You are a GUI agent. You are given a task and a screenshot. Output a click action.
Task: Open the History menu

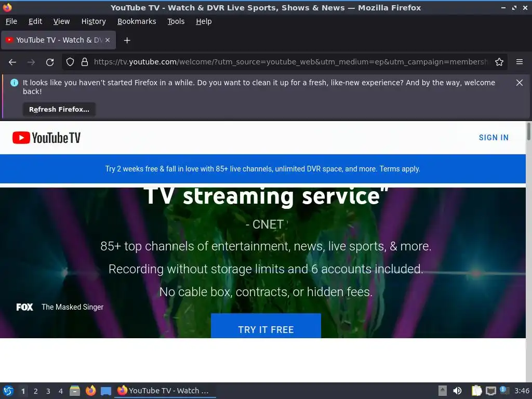[x=94, y=21]
